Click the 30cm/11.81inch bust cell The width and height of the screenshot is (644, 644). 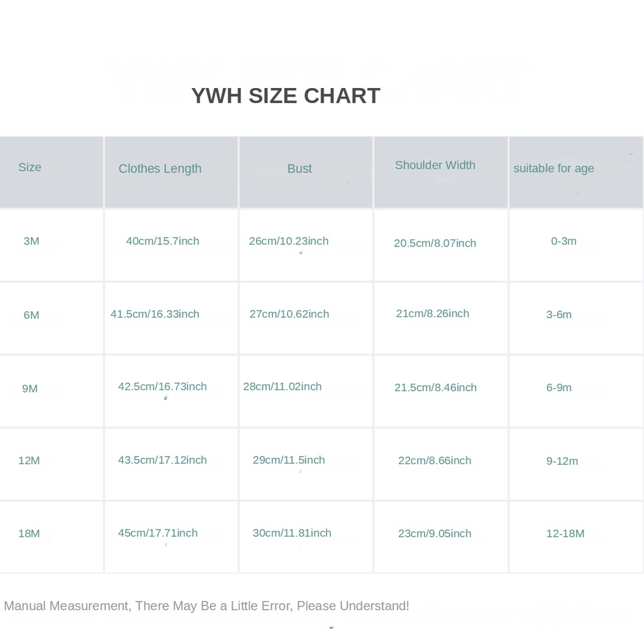(x=292, y=533)
